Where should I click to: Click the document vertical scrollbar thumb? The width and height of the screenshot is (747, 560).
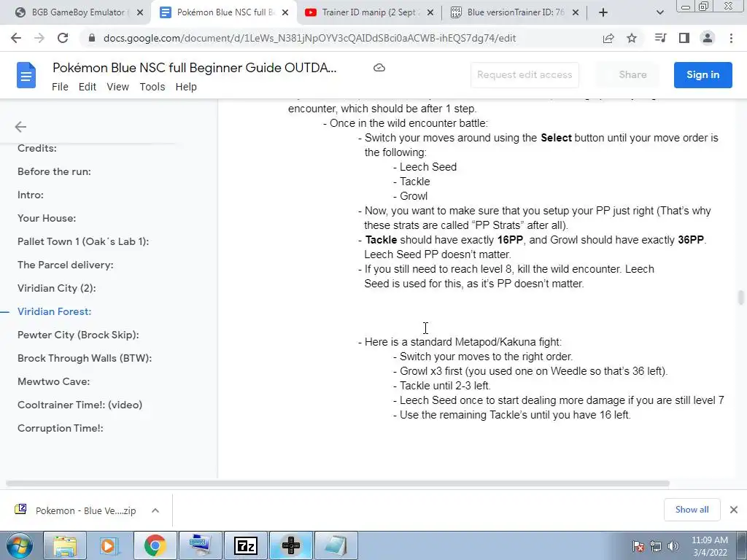click(741, 297)
